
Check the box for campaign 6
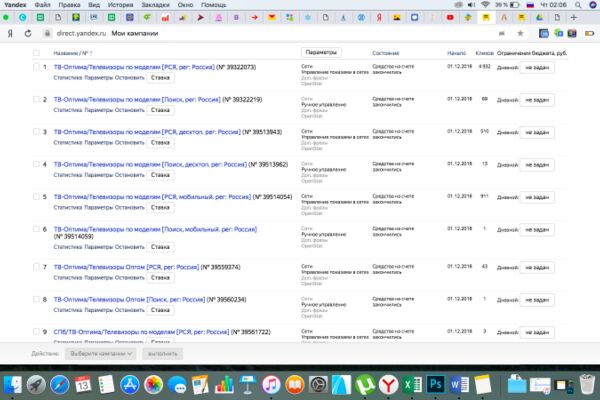click(36, 229)
